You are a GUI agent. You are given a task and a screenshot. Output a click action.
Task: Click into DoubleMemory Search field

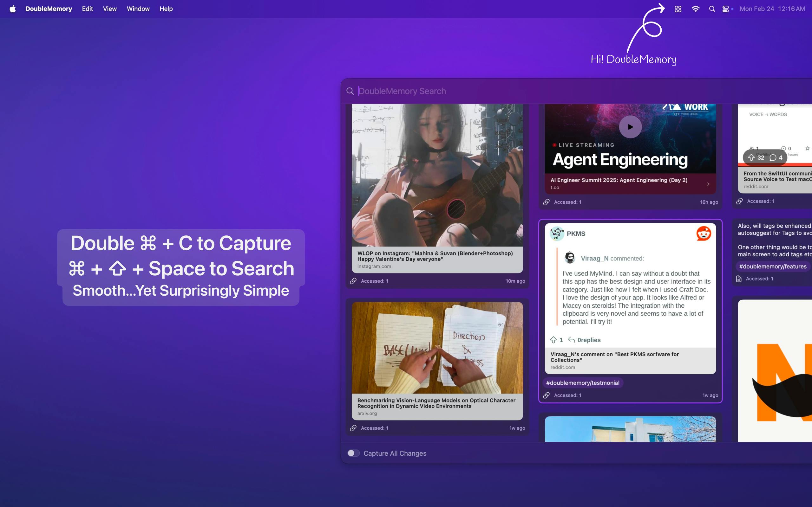pyautogui.click(x=584, y=91)
